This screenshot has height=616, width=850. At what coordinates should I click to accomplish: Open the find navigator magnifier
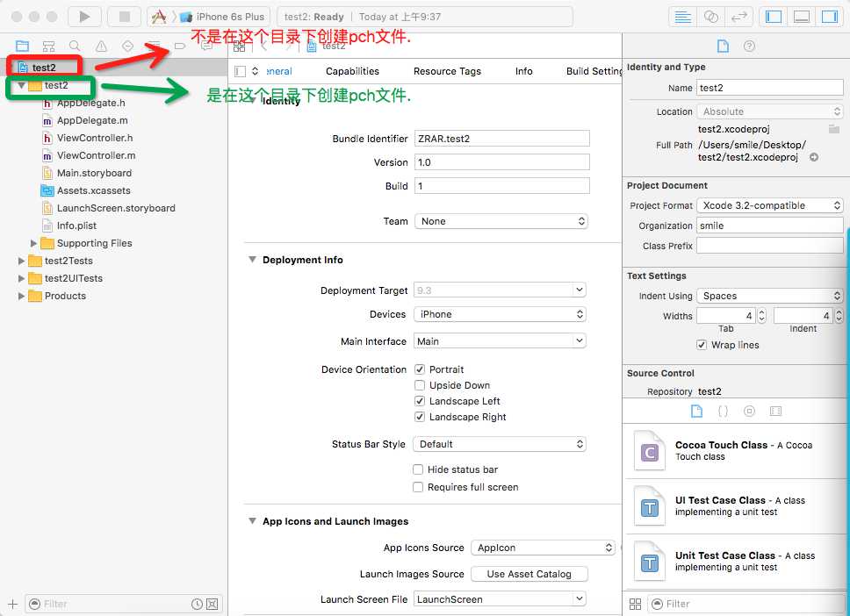coord(75,46)
